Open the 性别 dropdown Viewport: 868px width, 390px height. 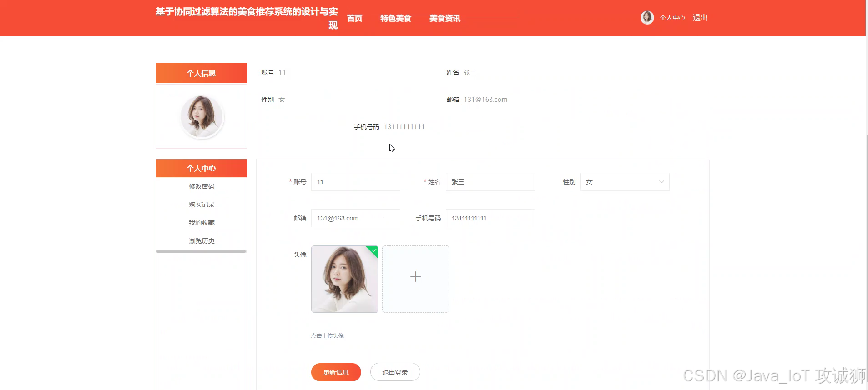coord(625,182)
